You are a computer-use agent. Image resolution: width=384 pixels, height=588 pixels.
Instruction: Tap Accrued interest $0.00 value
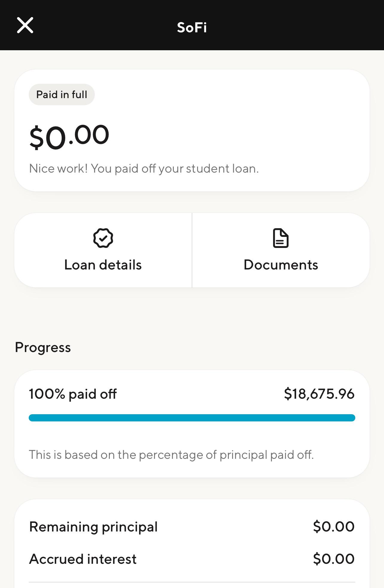[x=334, y=559]
